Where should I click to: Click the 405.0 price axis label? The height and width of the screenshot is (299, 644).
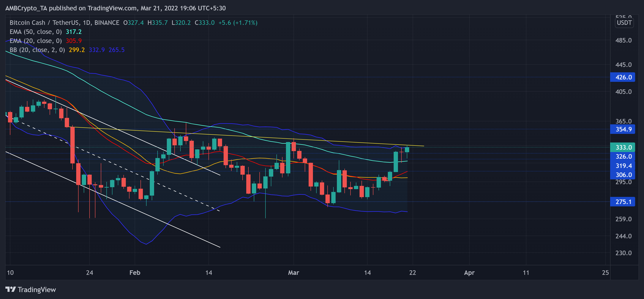[x=623, y=92]
